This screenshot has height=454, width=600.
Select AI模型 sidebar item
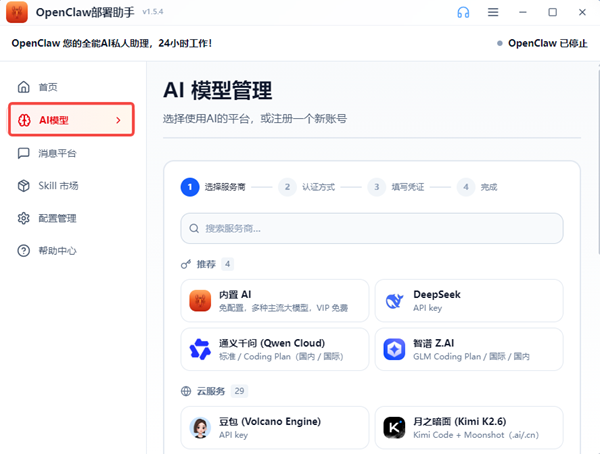pyautogui.click(x=72, y=119)
